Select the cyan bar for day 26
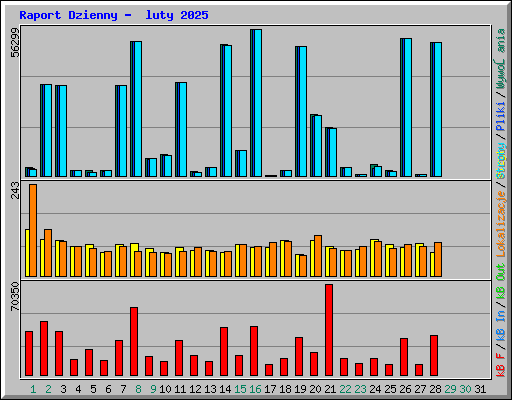The image size is (512, 400). (407, 107)
